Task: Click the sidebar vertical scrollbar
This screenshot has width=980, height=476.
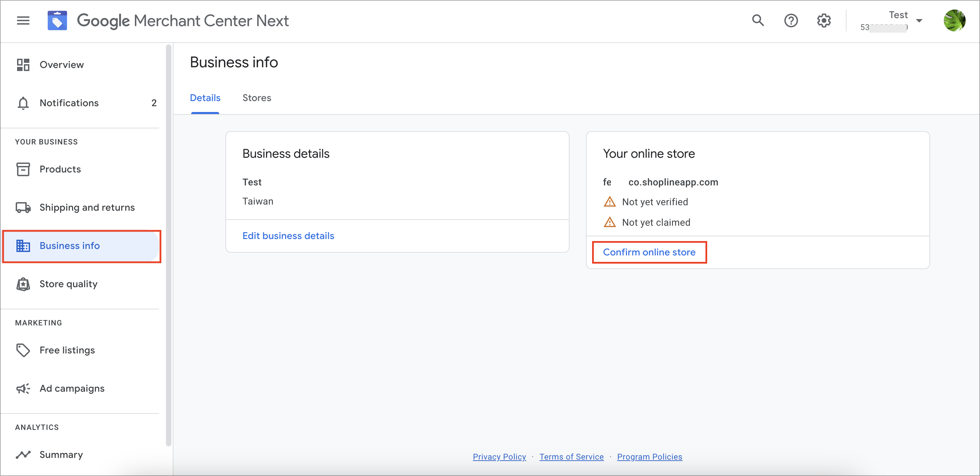Action: pyautogui.click(x=169, y=245)
